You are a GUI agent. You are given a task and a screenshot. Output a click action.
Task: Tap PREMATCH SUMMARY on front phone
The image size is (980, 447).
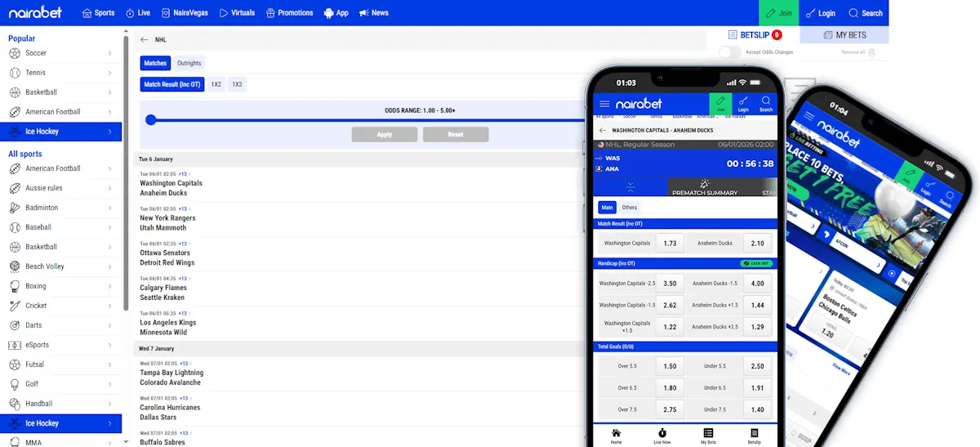click(x=704, y=190)
